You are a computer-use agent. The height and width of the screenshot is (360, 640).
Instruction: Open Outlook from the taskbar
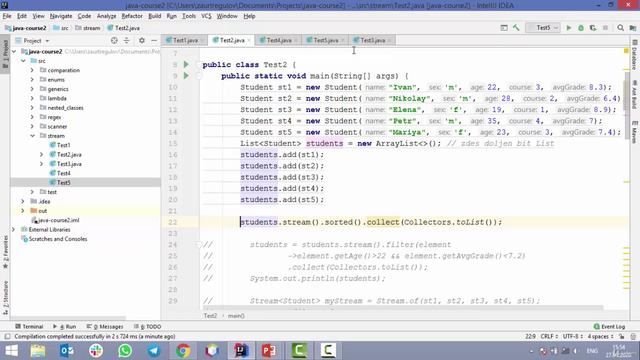tap(67, 351)
